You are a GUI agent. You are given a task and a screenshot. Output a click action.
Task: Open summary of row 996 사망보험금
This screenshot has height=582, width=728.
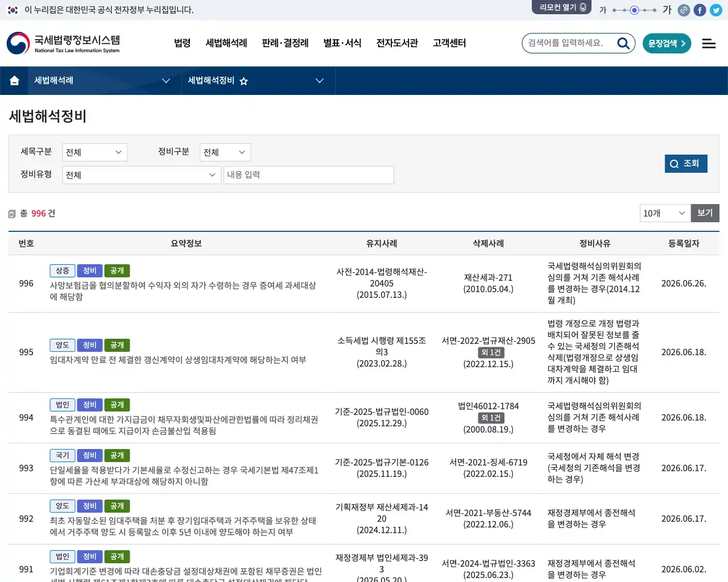coord(183,291)
